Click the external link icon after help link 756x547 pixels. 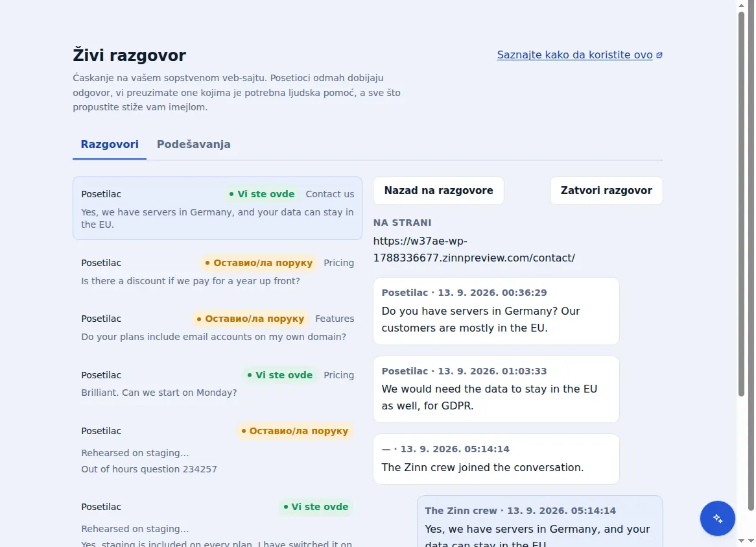(x=659, y=55)
